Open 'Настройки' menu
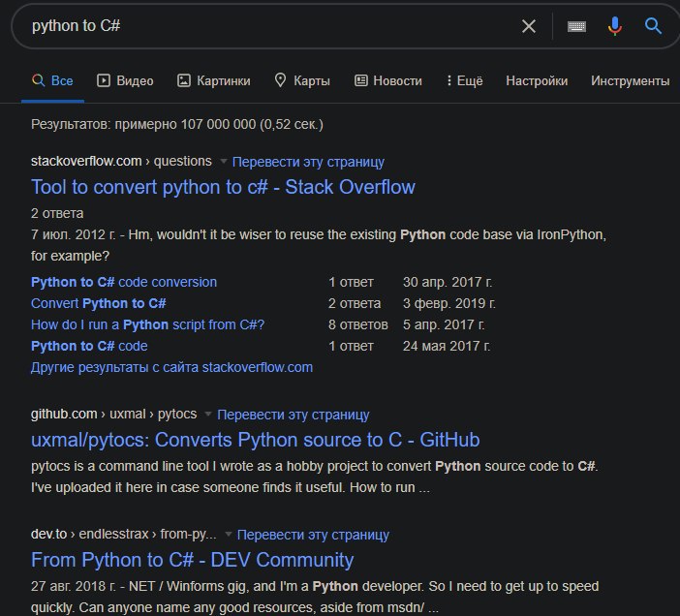 [x=537, y=80]
